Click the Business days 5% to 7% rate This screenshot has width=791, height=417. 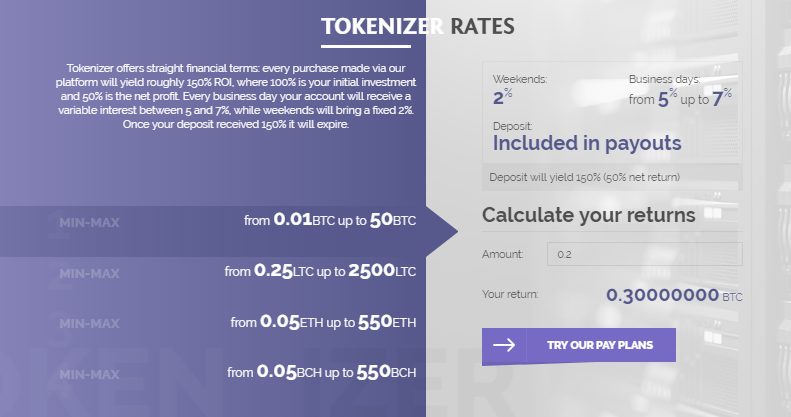tap(680, 97)
